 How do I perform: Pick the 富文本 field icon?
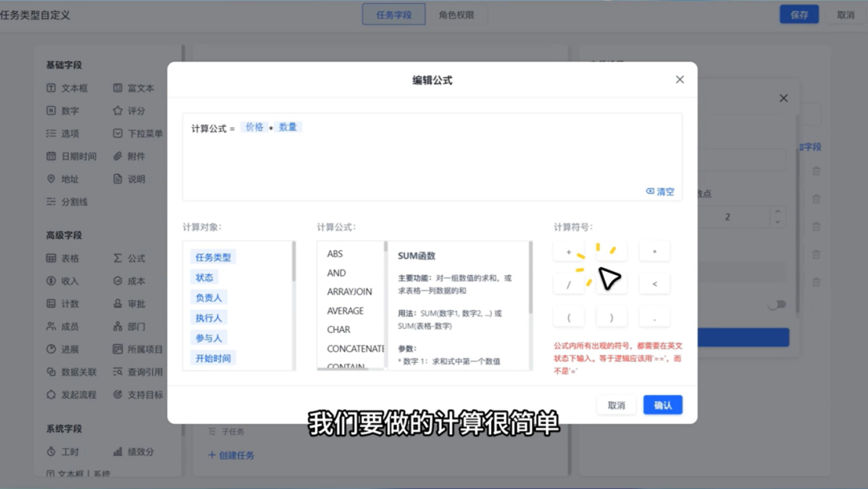pos(117,88)
